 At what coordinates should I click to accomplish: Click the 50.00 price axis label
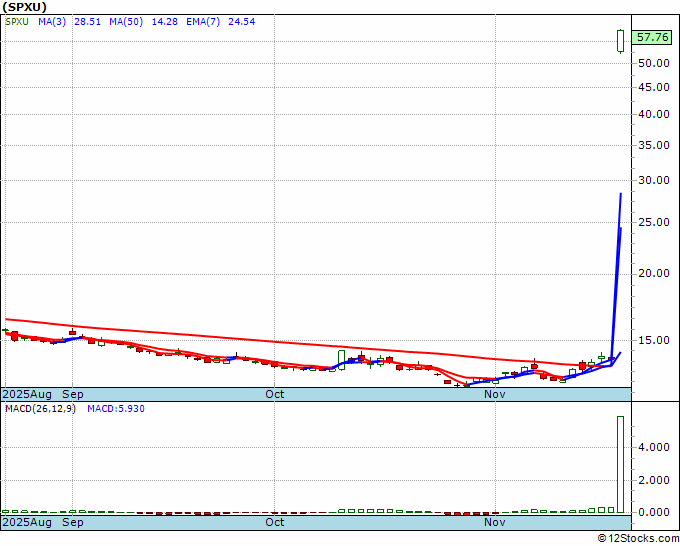654,63
